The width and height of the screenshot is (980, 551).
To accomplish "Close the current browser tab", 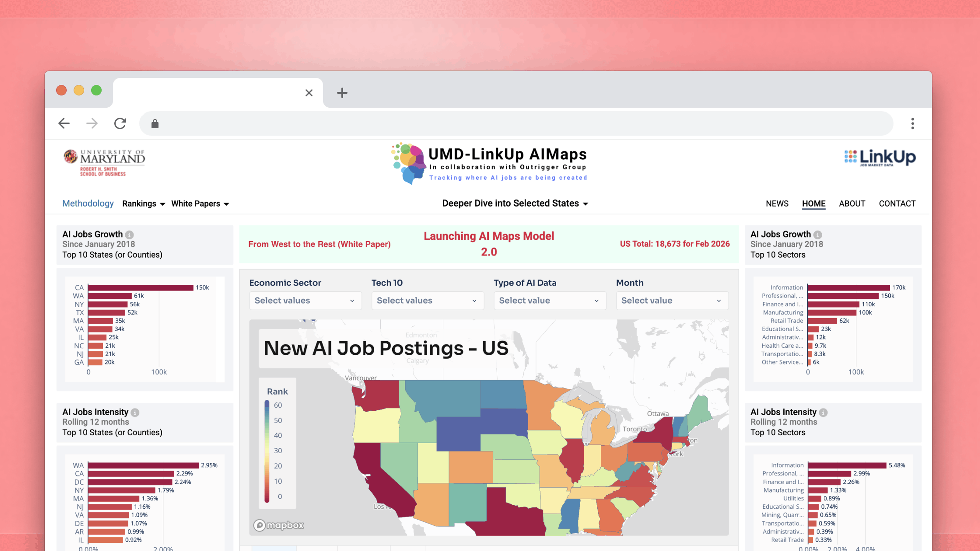I will point(309,93).
